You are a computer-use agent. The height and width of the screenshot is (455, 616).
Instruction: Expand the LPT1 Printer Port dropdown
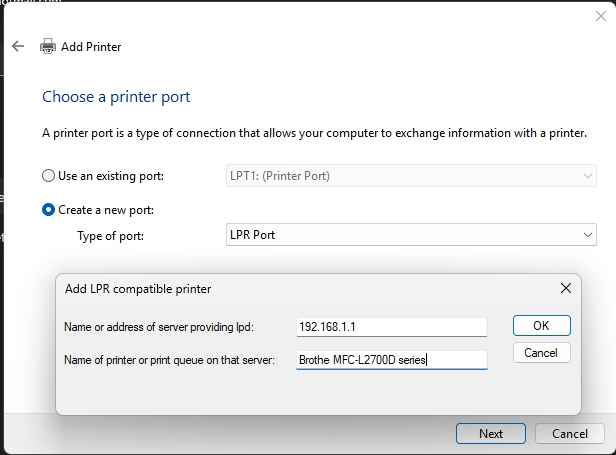(x=411, y=176)
